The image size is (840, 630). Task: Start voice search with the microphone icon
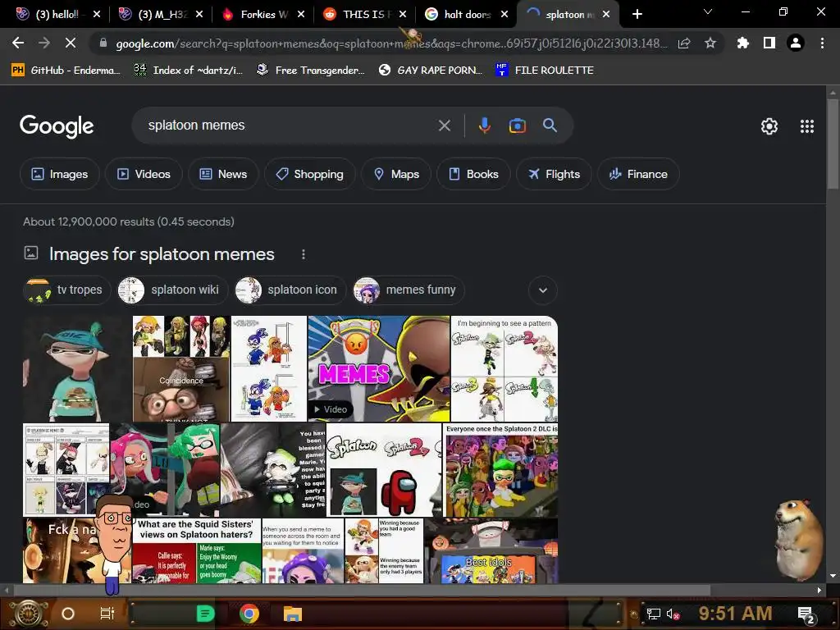click(x=484, y=126)
